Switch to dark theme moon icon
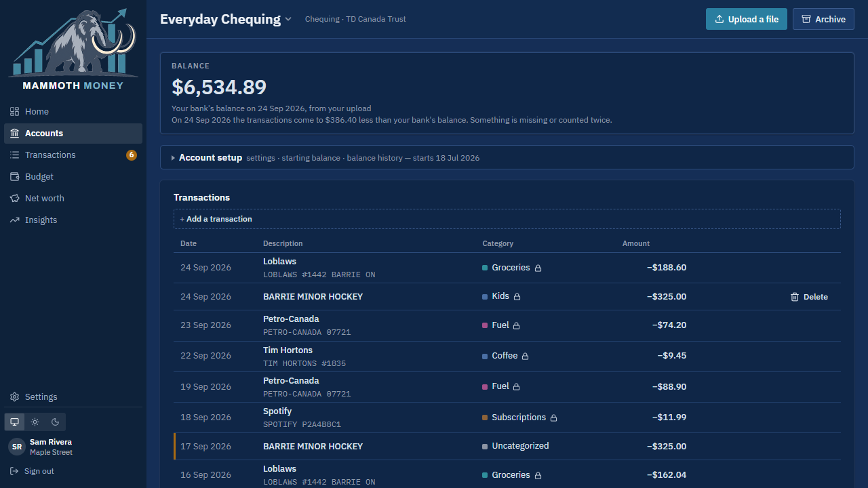Viewport: 868px width, 488px height. (x=56, y=422)
